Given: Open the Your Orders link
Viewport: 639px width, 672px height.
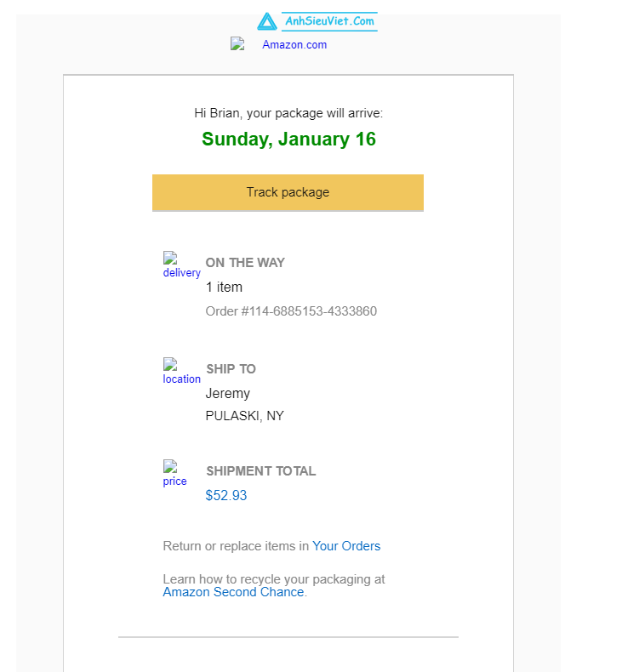Looking at the screenshot, I should coord(346,546).
